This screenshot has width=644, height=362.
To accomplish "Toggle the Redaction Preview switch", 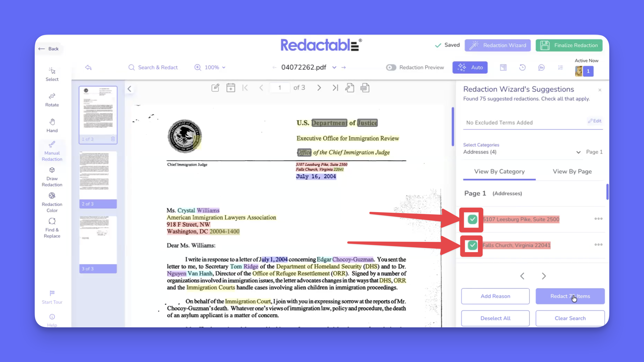I will [391, 67].
